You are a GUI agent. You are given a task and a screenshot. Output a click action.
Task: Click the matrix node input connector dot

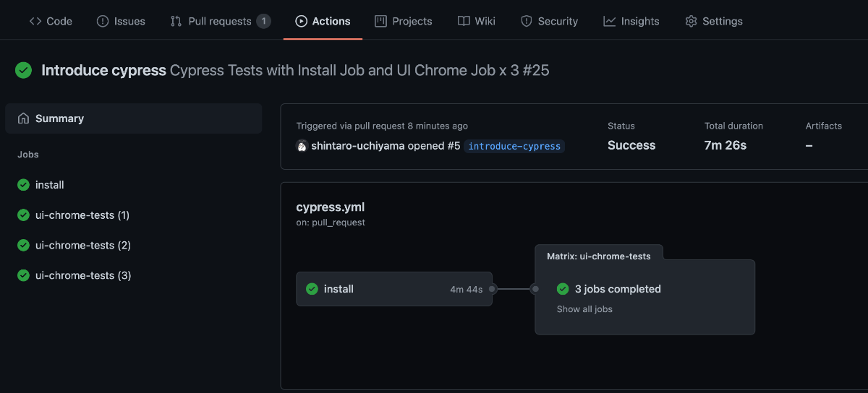click(535, 289)
